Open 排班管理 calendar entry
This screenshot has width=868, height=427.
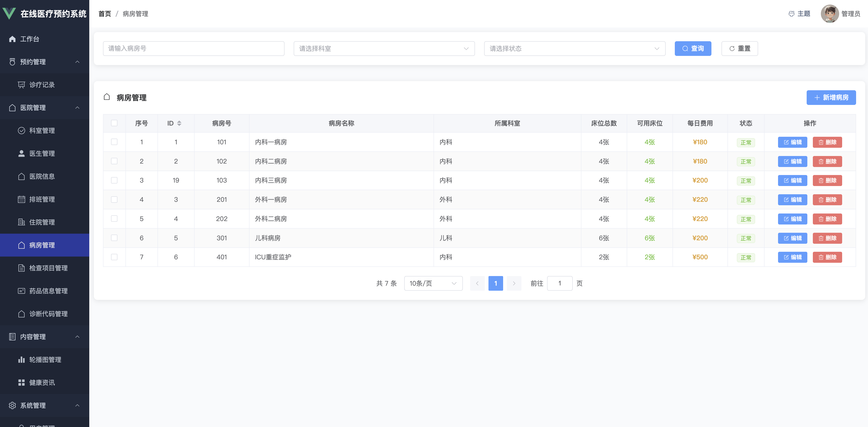(x=42, y=199)
